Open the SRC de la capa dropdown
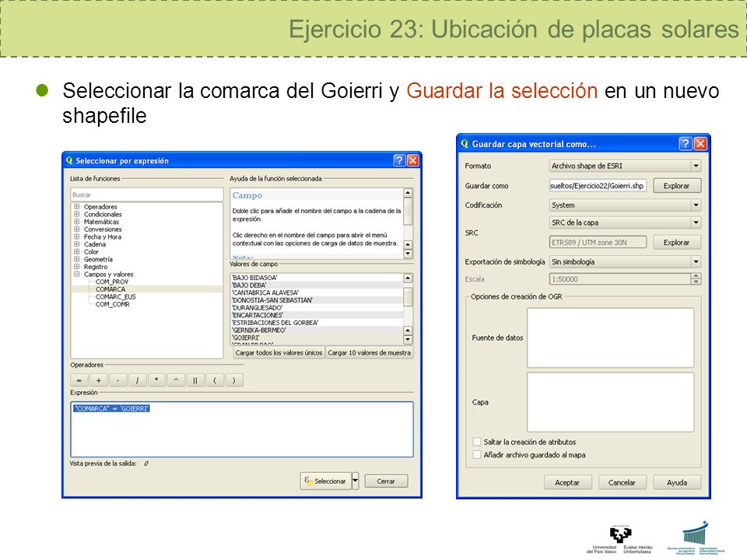Screen dimensions: 747x560 (x=625, y=222)
